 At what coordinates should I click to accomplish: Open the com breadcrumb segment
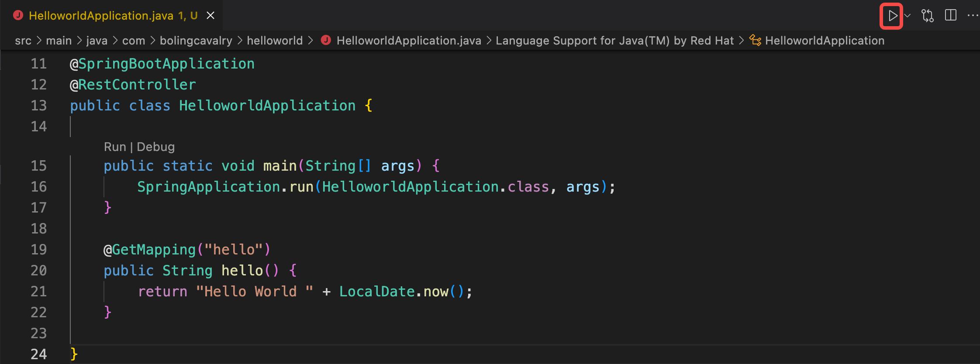click(134, 41)
